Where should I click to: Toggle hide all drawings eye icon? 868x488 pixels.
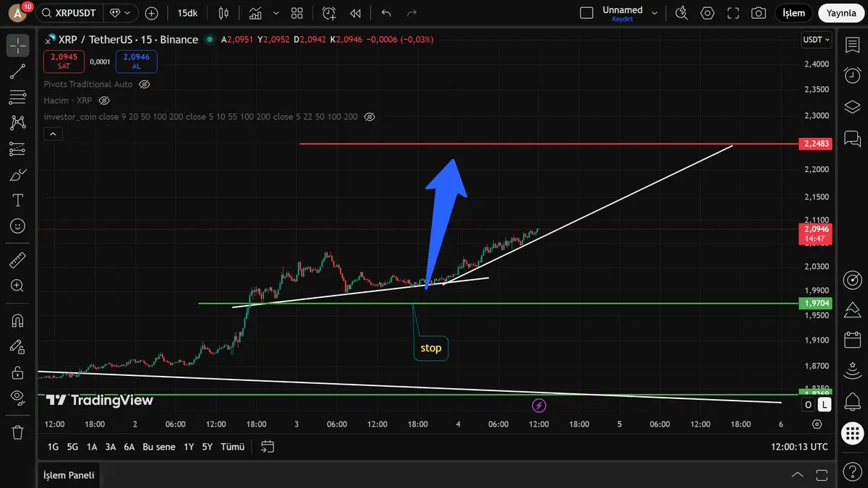coord(18,397)
